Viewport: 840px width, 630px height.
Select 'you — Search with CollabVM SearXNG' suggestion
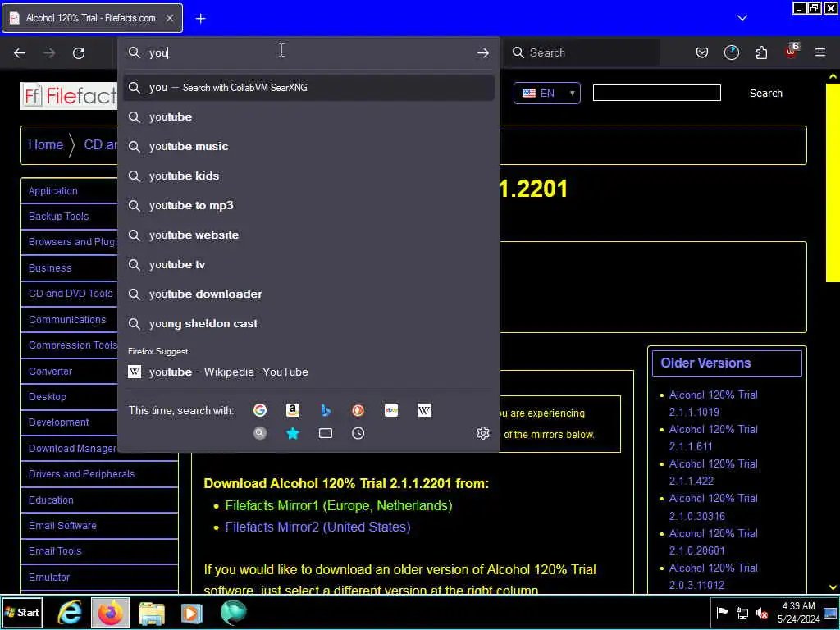click(x=308, y=87)
